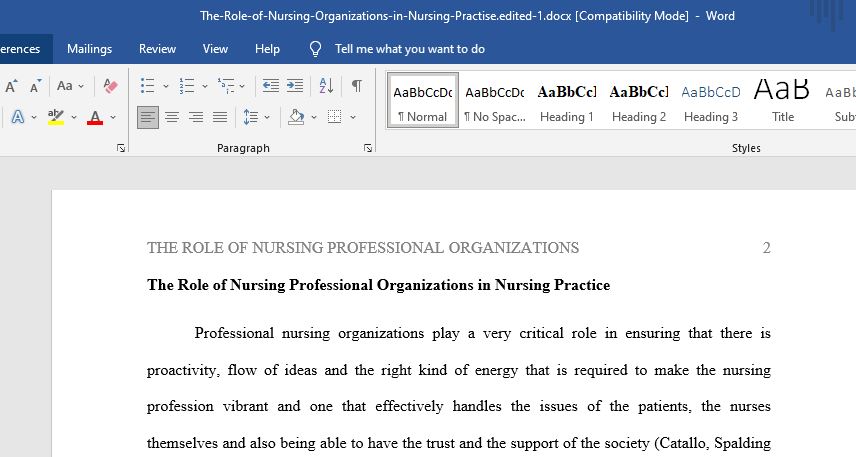Image resolution: width=856 pixels, height=457 pixels.
Task: Apply shading with paint bucket icon
Action: tap(296, 117)
